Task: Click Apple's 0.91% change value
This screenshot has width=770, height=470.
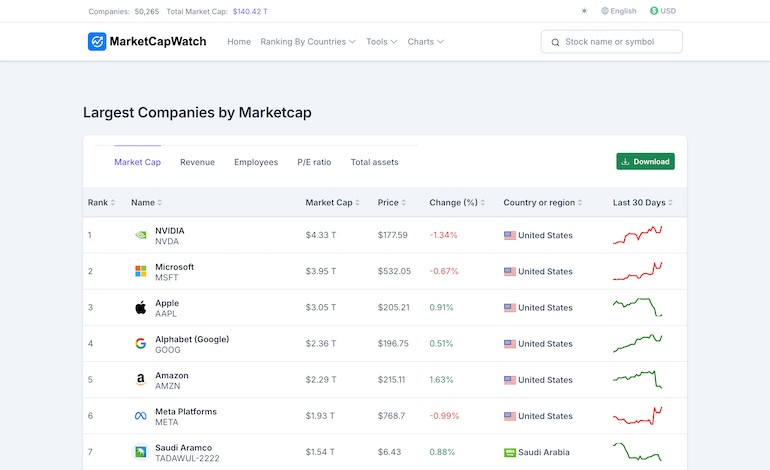Action: coord(441,307)
